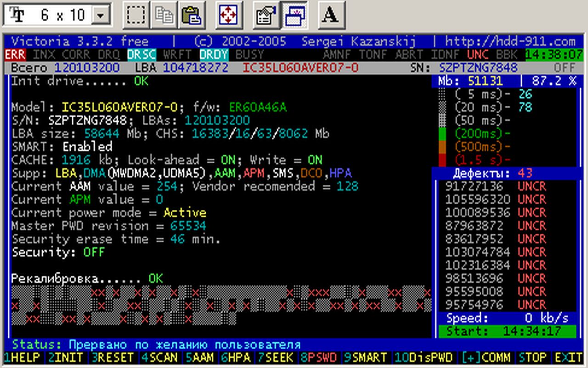Open console Properties toolbar icon
Screen dimensions: 588x368
tap(266, 15)
